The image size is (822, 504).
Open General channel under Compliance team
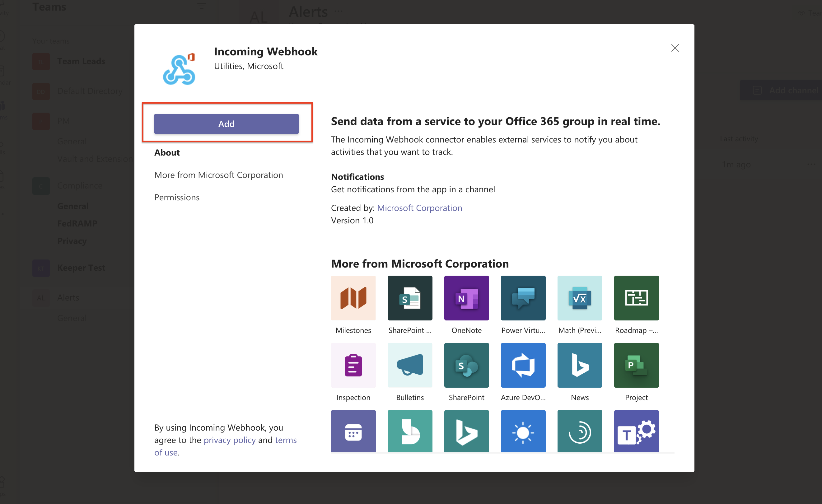pos(73,206)
